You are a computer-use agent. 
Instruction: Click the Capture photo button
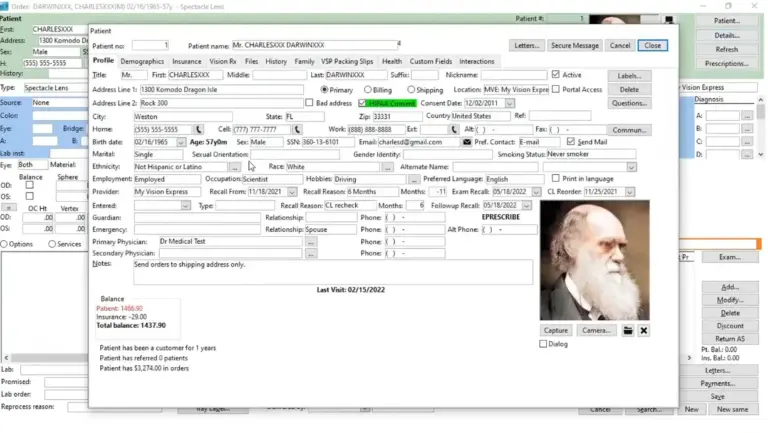pos(555,331)
